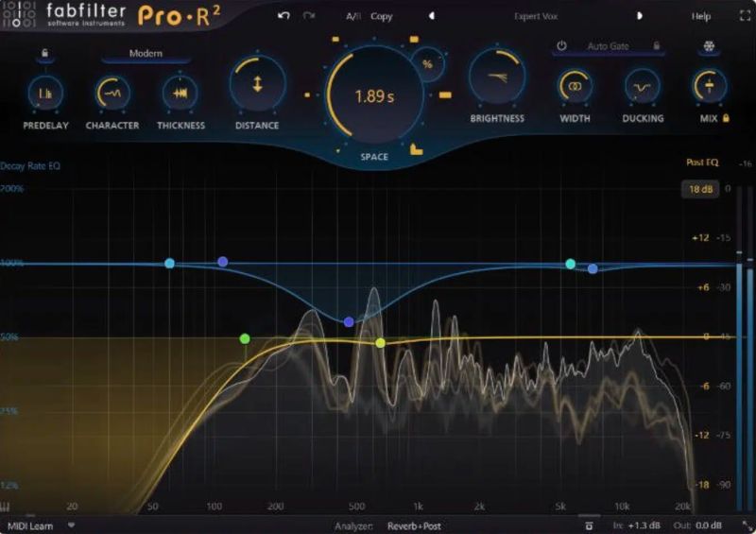Open the MIDI Learn dropdown arrow

(x=72, y=525)
